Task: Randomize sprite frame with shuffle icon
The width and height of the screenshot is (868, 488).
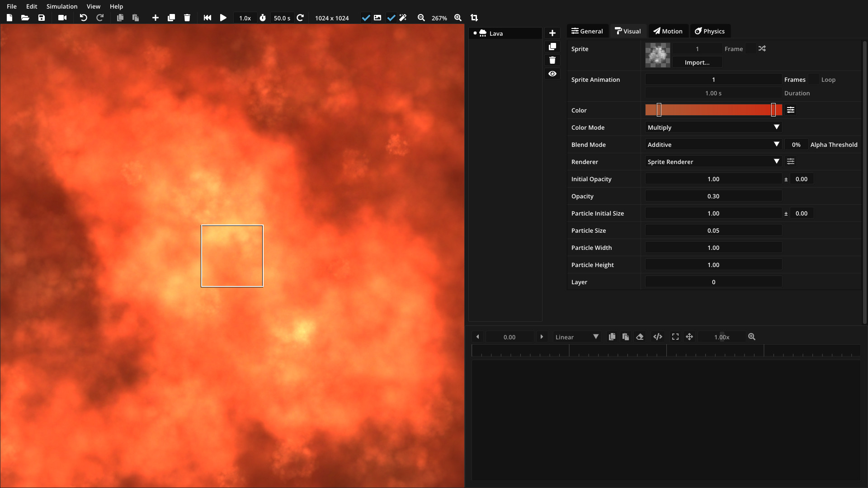Action: pos(762,48)
